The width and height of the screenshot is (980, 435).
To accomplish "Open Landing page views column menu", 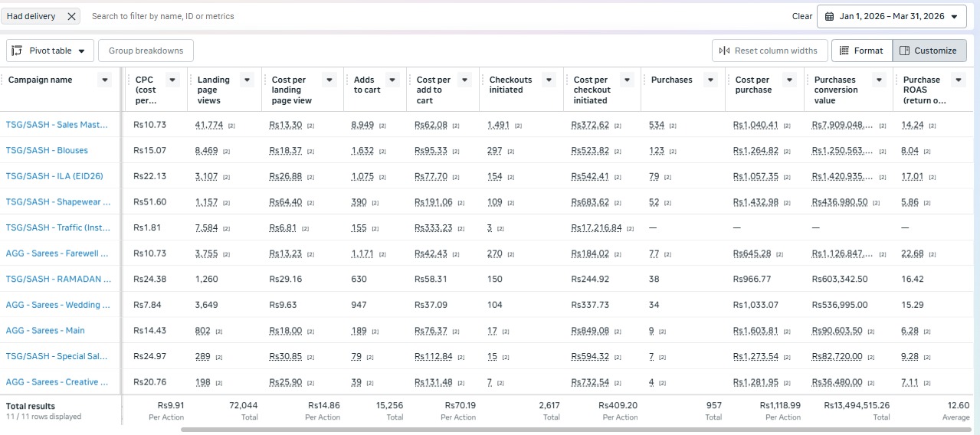I will [x=247, y=80].
